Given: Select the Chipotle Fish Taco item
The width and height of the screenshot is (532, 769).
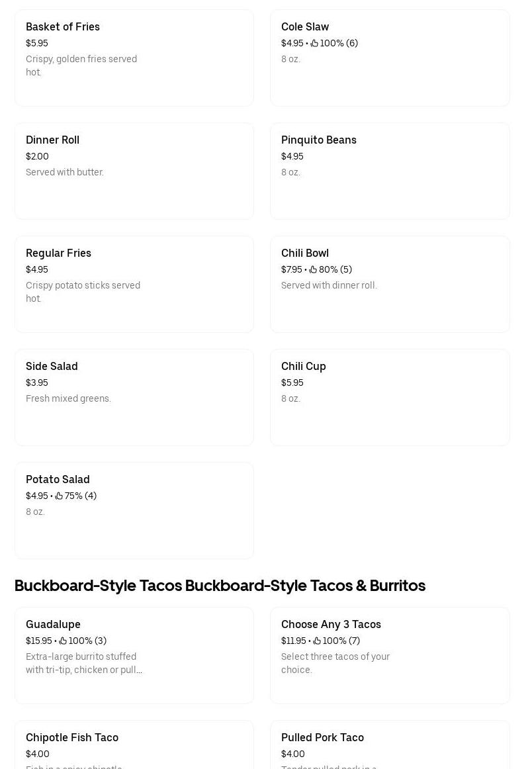Looking at the screenshot, I should 134,748.
